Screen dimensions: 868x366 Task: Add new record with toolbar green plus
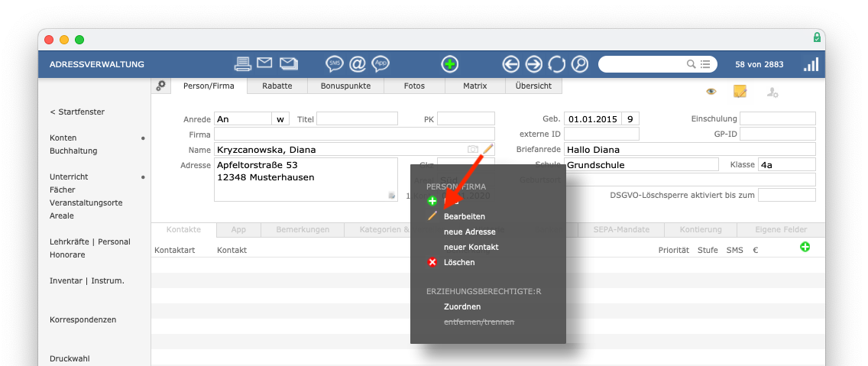(x=450, y=64)
